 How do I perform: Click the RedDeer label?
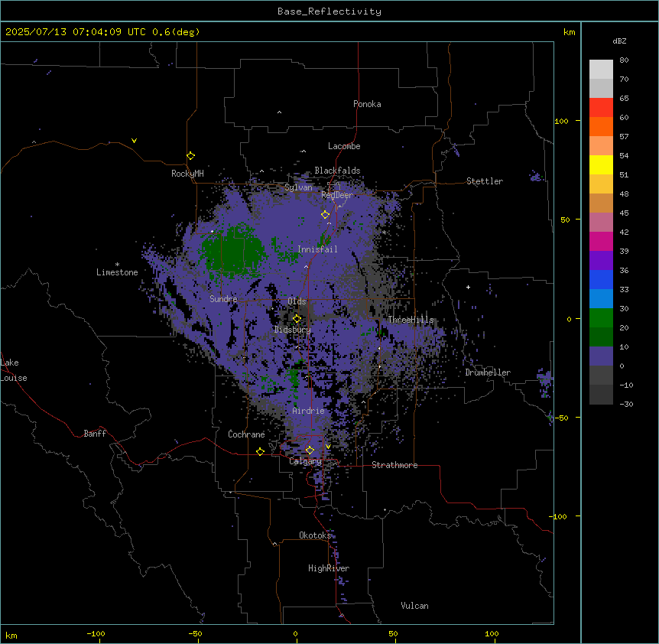click(337, 195)
